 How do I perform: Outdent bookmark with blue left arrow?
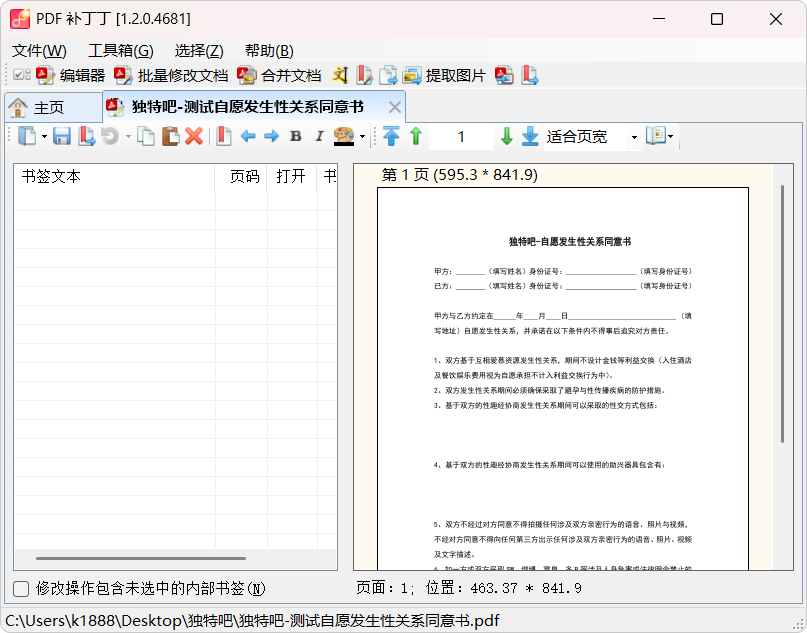(248, 136)
